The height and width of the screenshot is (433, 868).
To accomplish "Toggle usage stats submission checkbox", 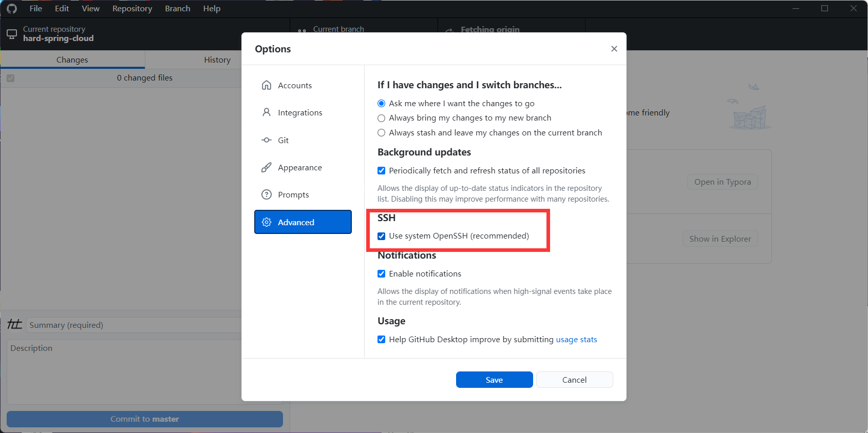I will click(381, 340).
